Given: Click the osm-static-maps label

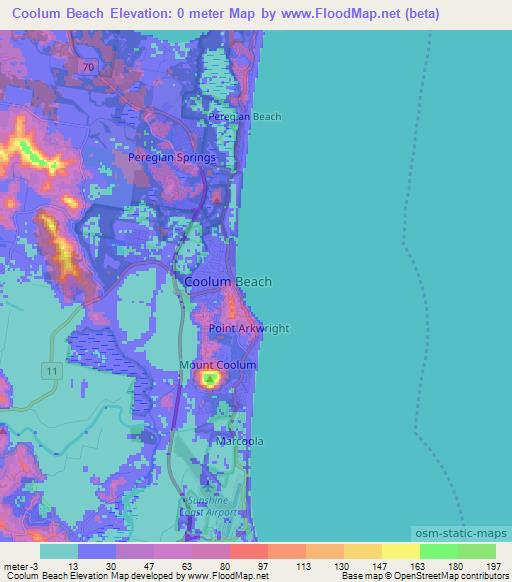Looking at the screenshot, I should click(x=461, y=533).
